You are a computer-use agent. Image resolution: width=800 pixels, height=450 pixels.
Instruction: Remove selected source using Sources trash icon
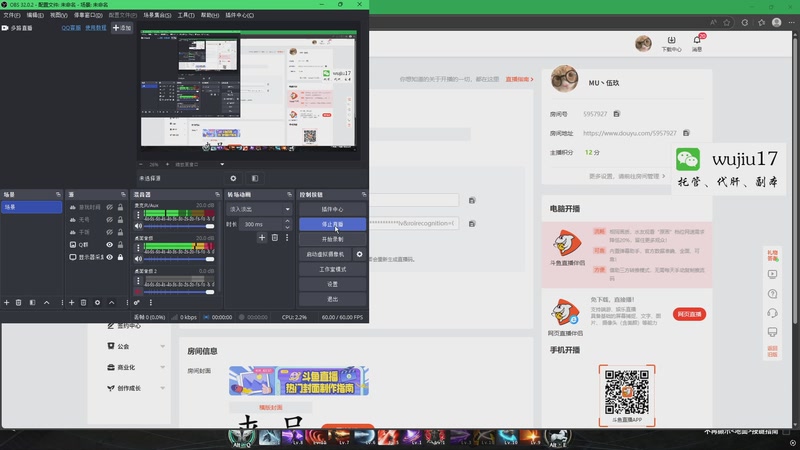[84, 303]
